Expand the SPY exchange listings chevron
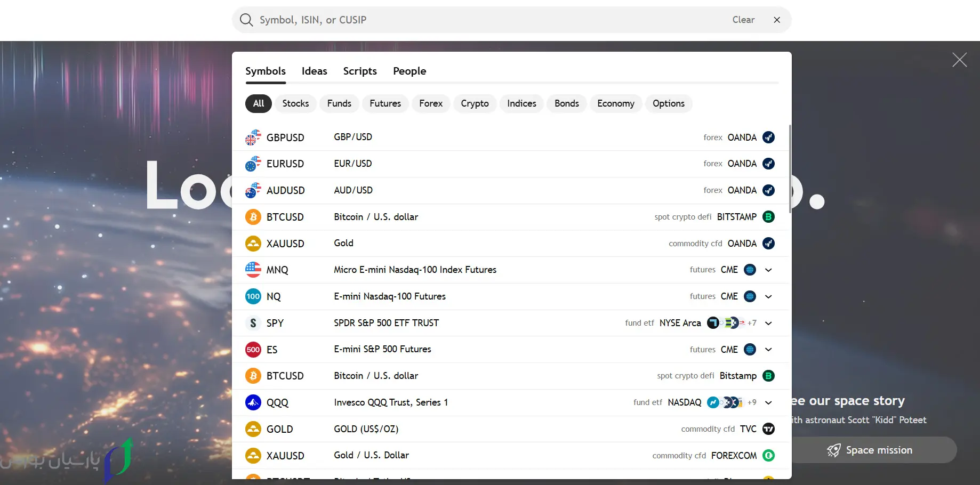980x485 pixels. click(x=768, y=323)
